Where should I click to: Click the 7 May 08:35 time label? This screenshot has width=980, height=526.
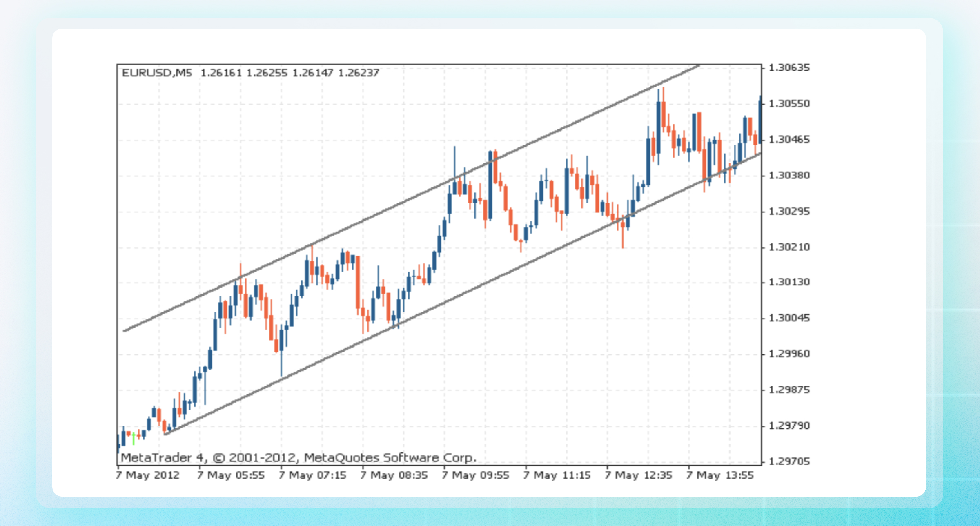(394, 475)
